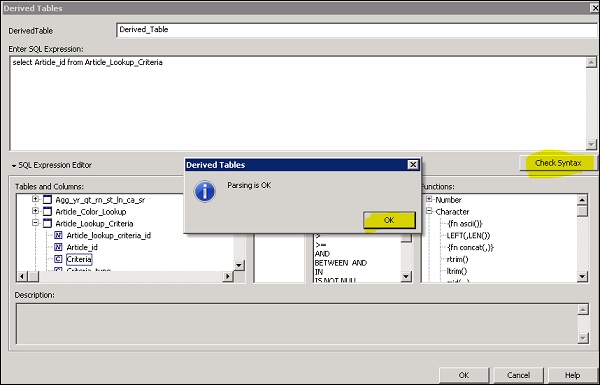Click the Cancel button in the dialog footer
This screenshot has height=385, width=600.
(x=518, y=375)
